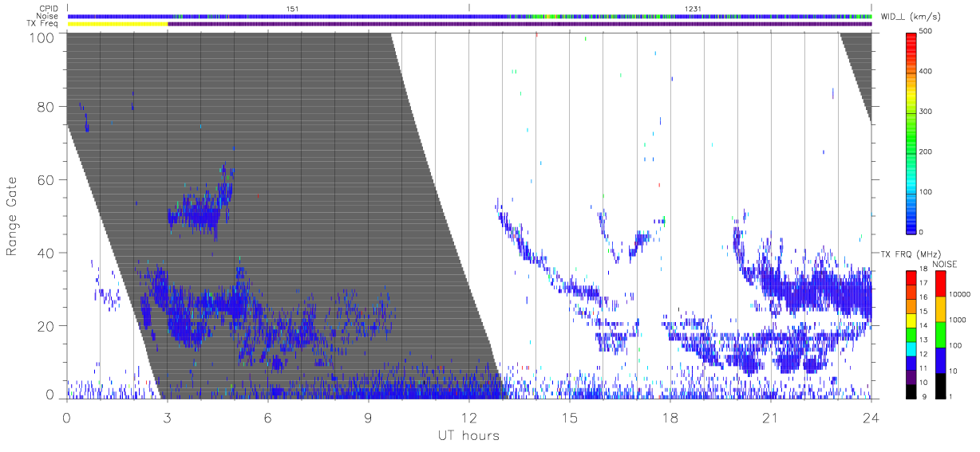This screenshot has height=452, width=980.
Task: Click the 'Range Gate' axis title
Action: click(13, 217)
